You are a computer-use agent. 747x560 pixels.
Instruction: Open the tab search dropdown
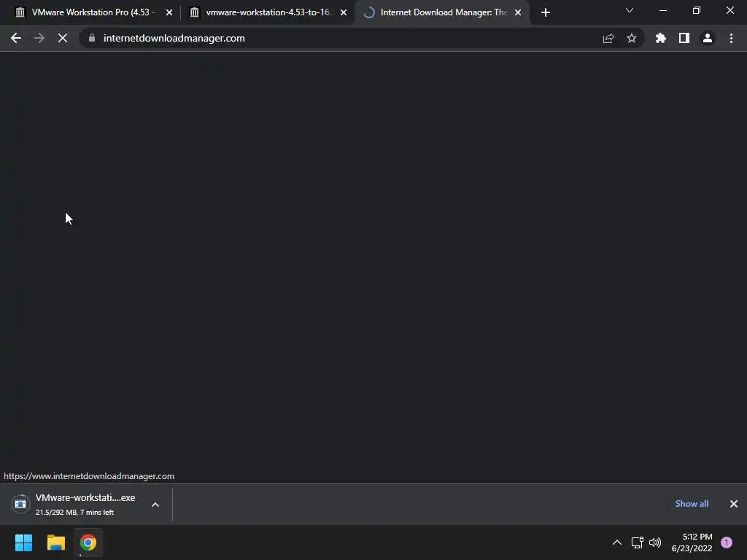[630, 10]
